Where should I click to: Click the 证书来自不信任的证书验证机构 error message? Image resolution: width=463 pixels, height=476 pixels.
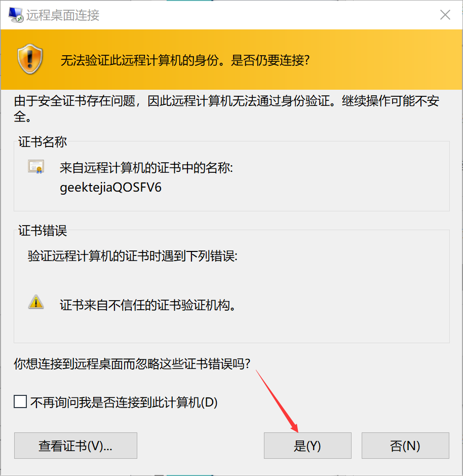148,305
